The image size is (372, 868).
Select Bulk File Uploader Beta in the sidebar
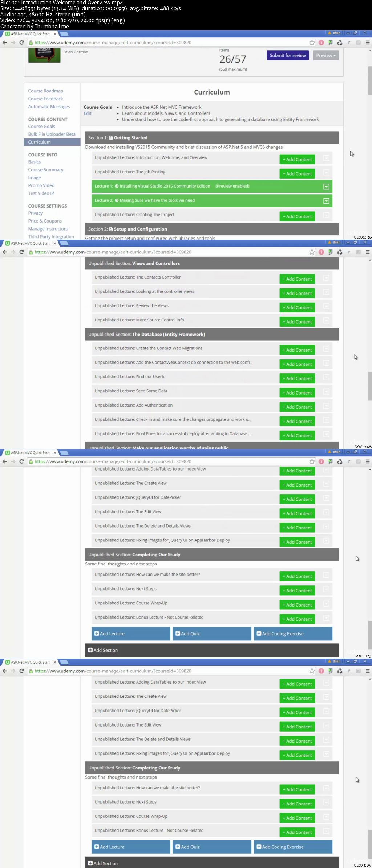pos(52,134)
